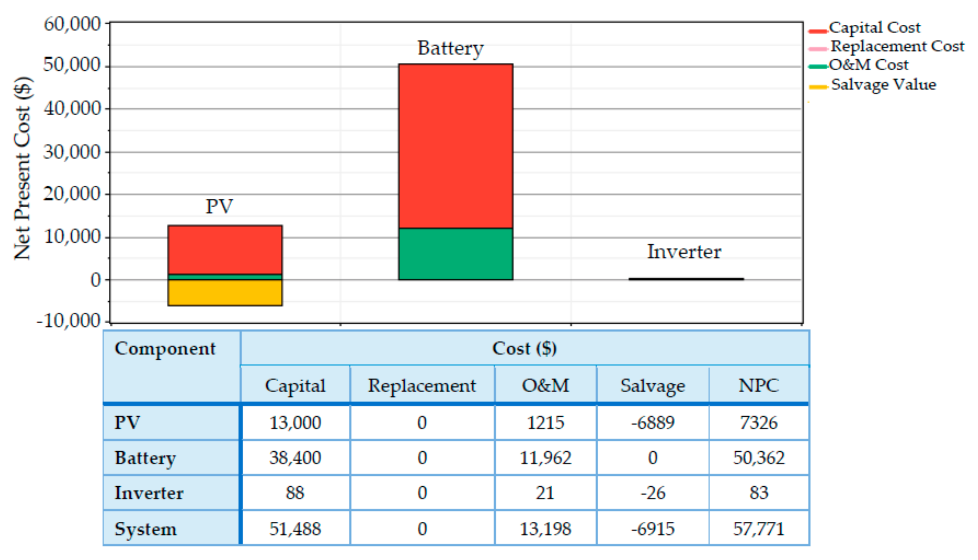
Task: Click the Battery NPC value 50,362
Action: pos(758,458)
